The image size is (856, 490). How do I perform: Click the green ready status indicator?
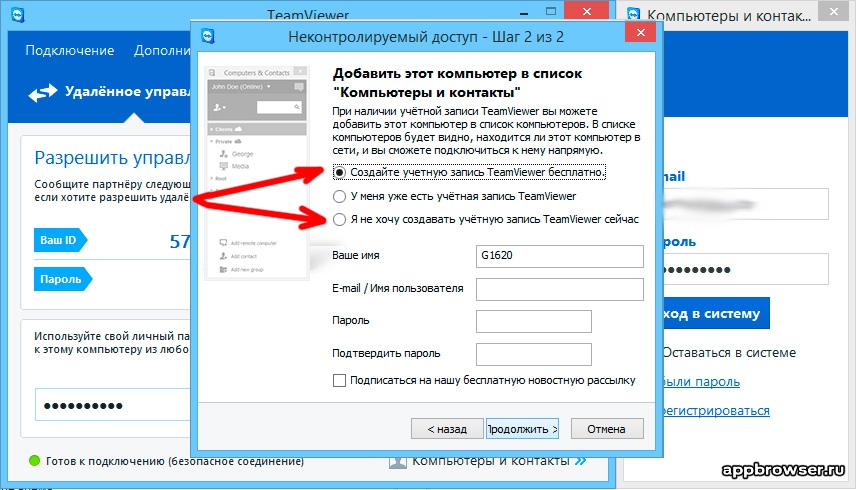click(34, 461)
